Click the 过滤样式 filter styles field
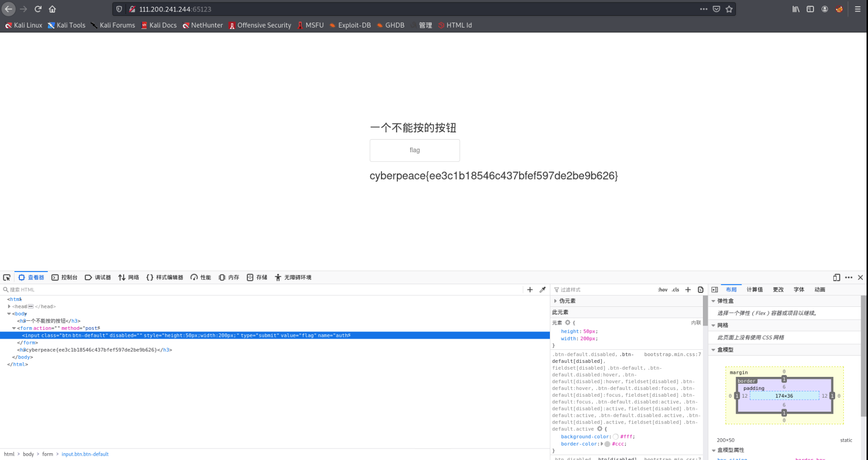 point(603,289)
